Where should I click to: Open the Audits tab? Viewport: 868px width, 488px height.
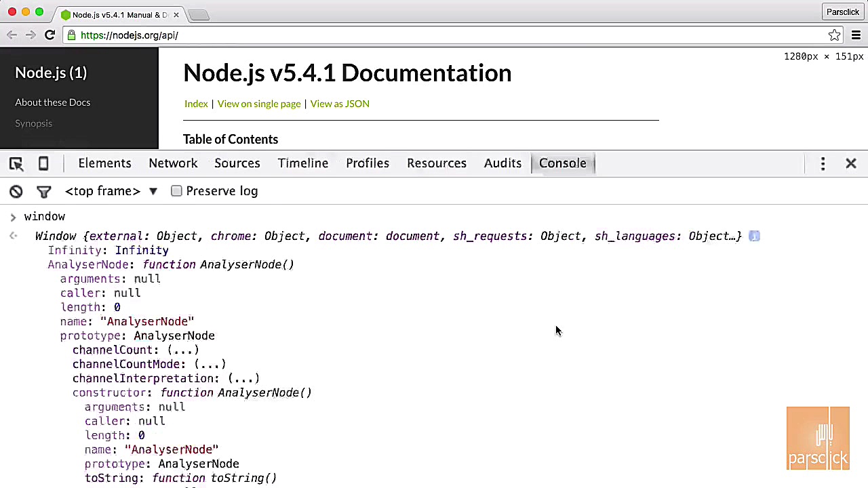click(502, 163)
